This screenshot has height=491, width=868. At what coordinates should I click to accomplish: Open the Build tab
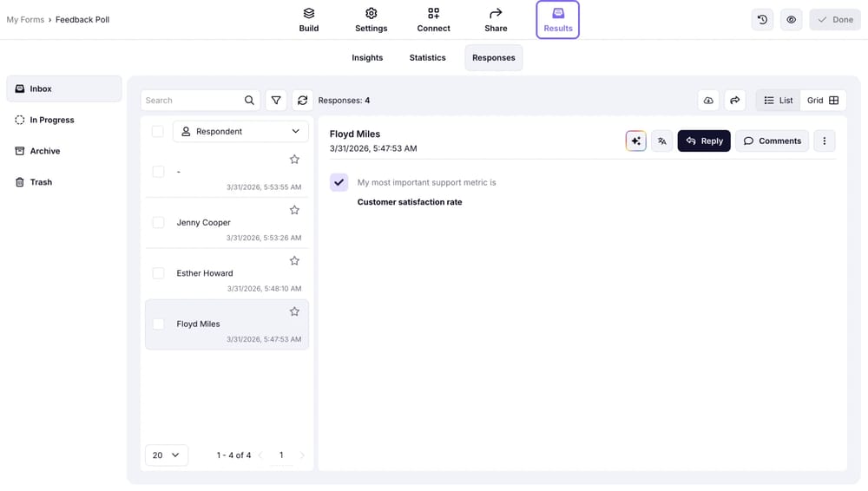[x=309, y=20]
